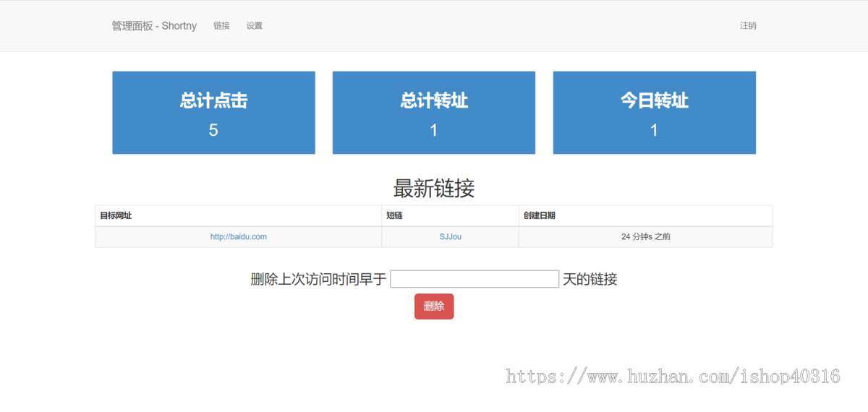Open the 管理面板 - Shortny brand link
The width and height of the screenshot is (868, 412).
(154, 25)
